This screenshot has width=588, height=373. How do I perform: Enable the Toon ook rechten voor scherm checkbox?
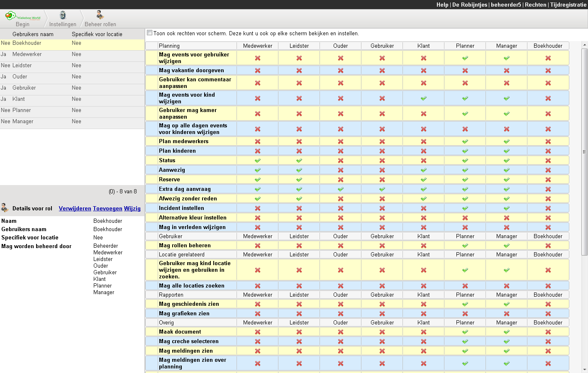click(150, 33)
